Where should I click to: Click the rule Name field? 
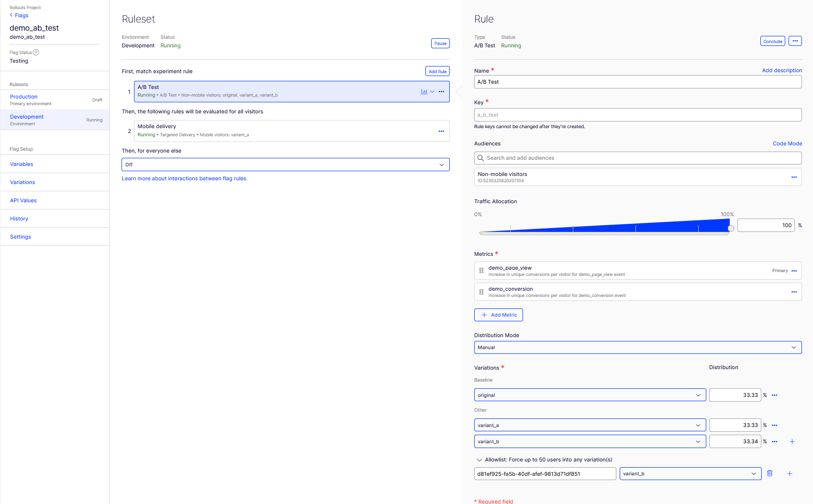tap(638, 82)
